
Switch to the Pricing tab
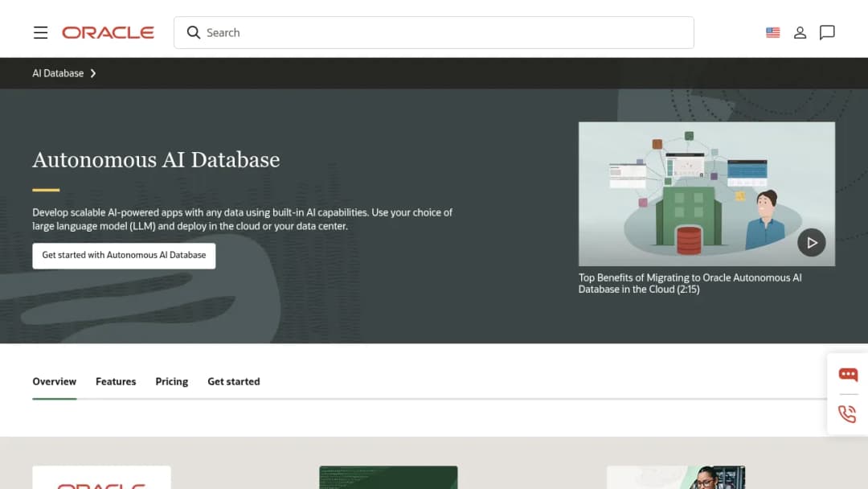click(172, 381)
